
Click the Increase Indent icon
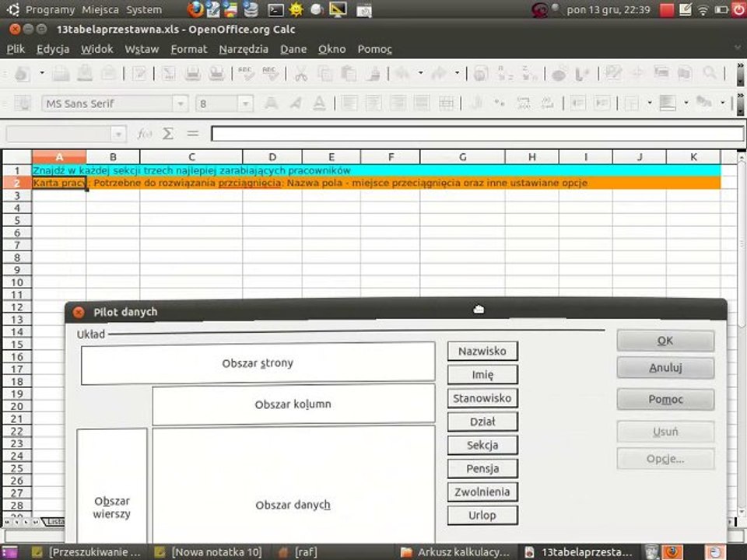(602, 103)
